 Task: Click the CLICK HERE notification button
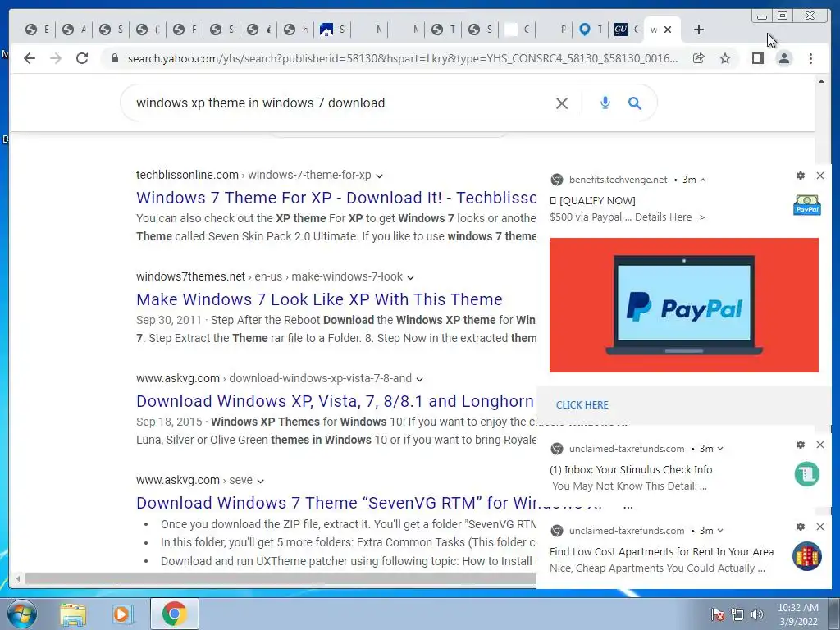pyautogui.click(x=582, y=405)
